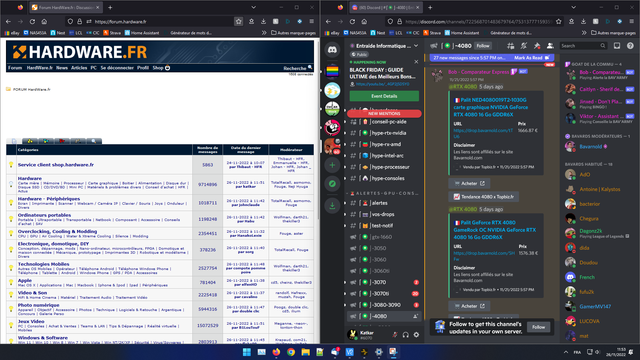The image size is (640, 360).
Task: Open ]-3080-3090 channel
Action: click(384, 305)
